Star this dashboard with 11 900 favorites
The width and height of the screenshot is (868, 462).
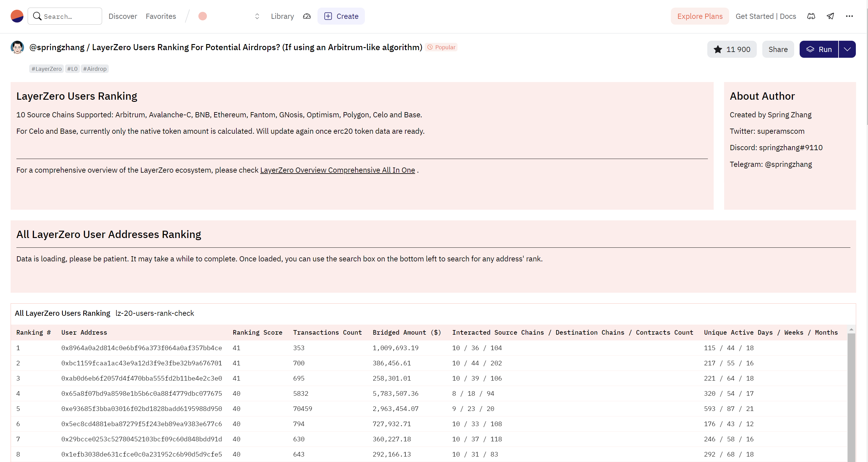point(732,49)
